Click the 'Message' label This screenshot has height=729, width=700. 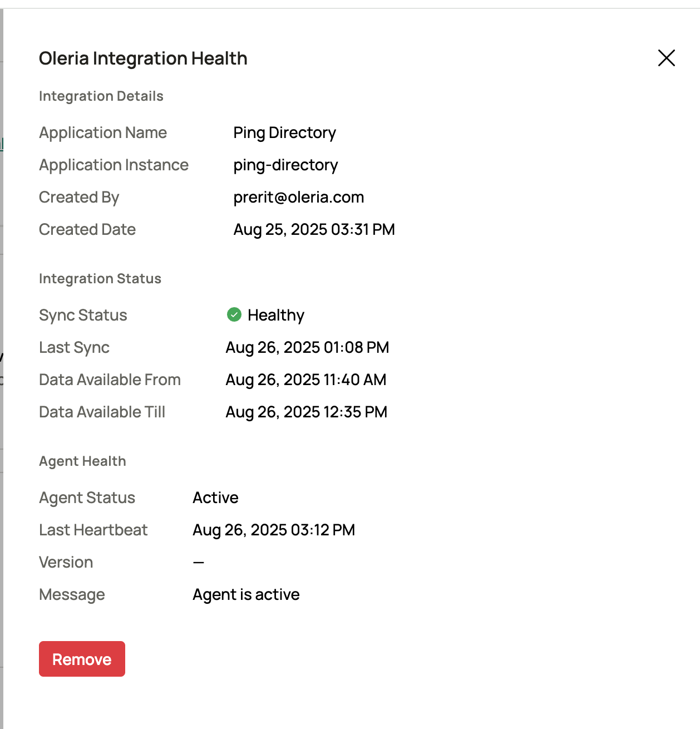72,595
